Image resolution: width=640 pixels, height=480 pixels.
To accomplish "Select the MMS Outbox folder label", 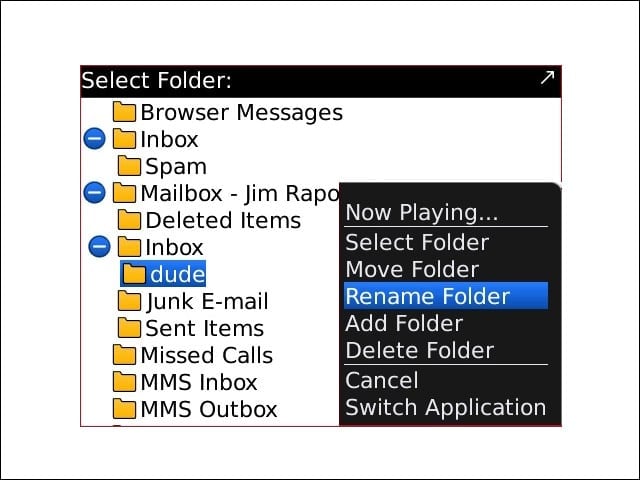I will coord(209,409).
